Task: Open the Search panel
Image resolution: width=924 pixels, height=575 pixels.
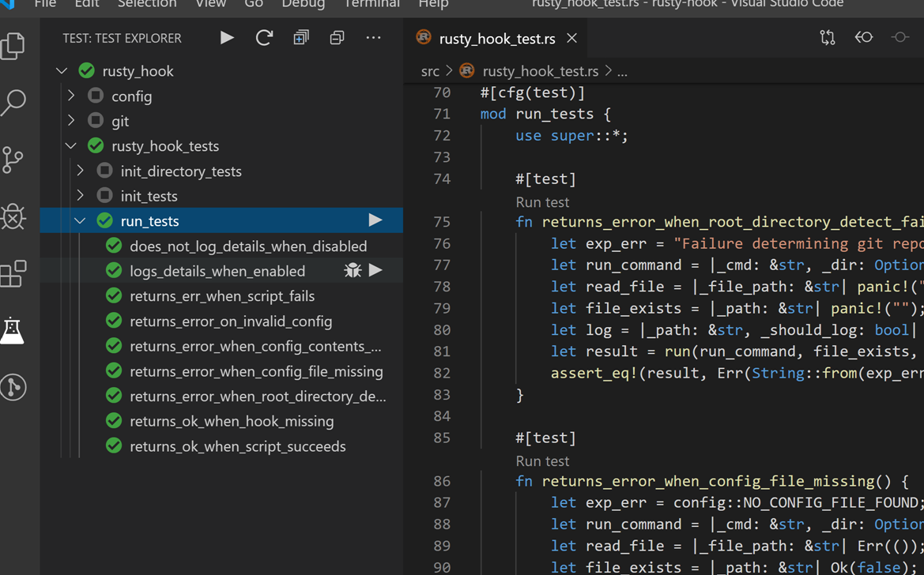Action: (14, 102)
